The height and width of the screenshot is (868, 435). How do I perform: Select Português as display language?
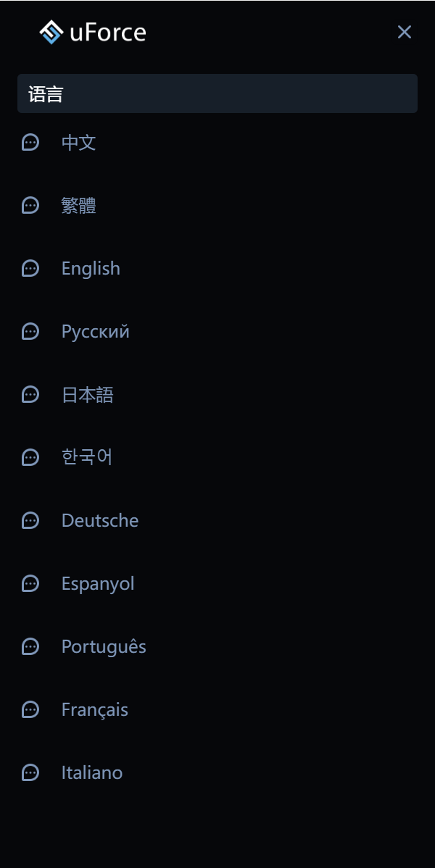click(104, 646)
